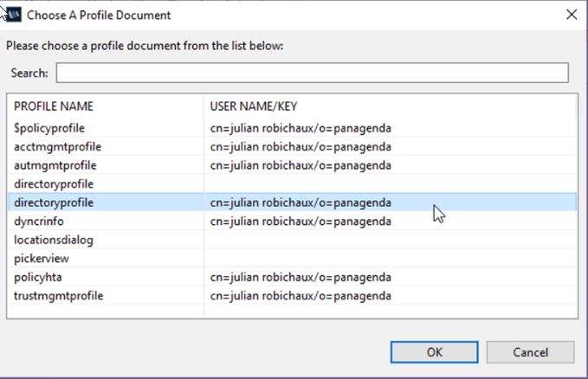Select the directoryprofile row with empty user key

click(x=292, y=183)
